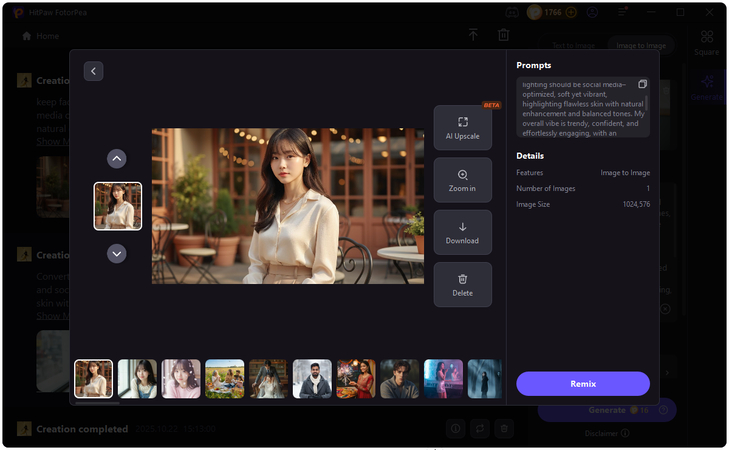Image resolution: width=729 pixels, height=450 pixels.
Task: Show next image with down chevron
Action: click(x=117, y=254)
